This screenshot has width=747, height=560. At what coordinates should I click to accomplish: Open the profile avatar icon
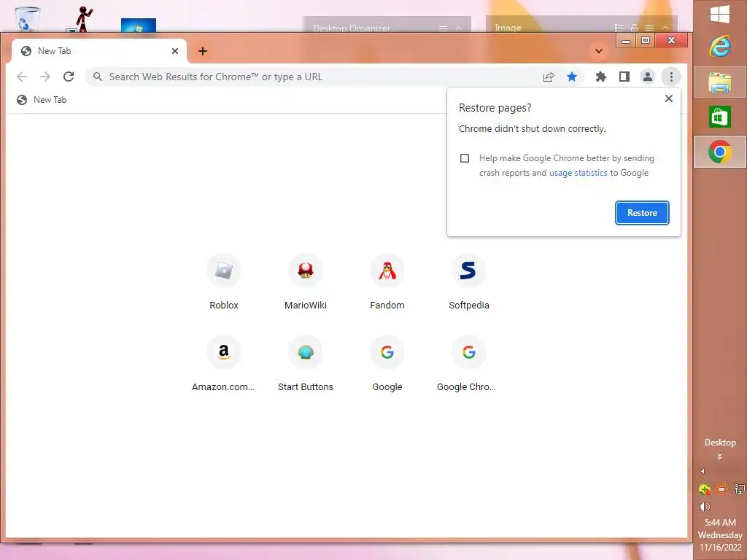[x=648, y=77]
